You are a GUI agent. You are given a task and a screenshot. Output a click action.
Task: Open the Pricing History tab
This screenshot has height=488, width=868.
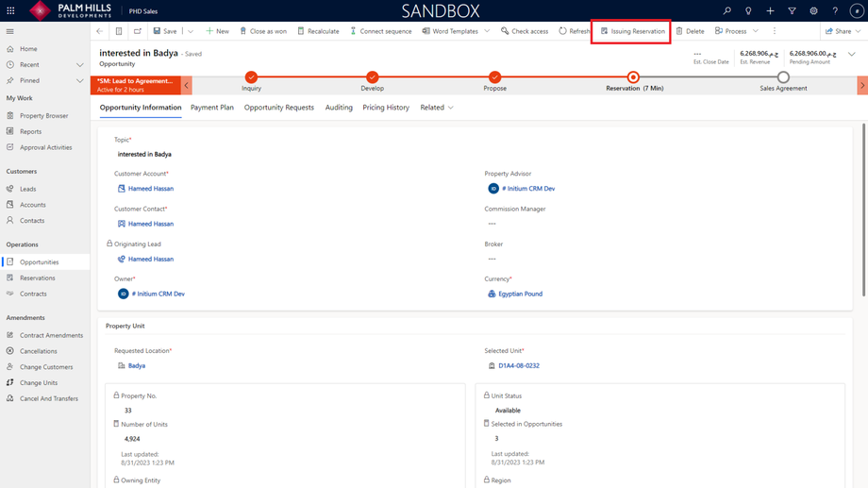pos(386,108)
